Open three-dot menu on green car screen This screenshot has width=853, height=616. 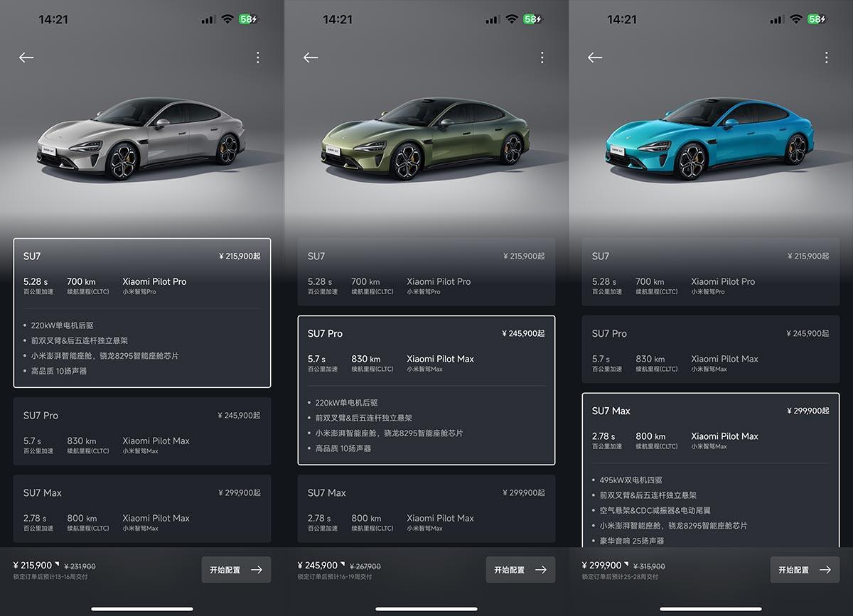[542, 58]
